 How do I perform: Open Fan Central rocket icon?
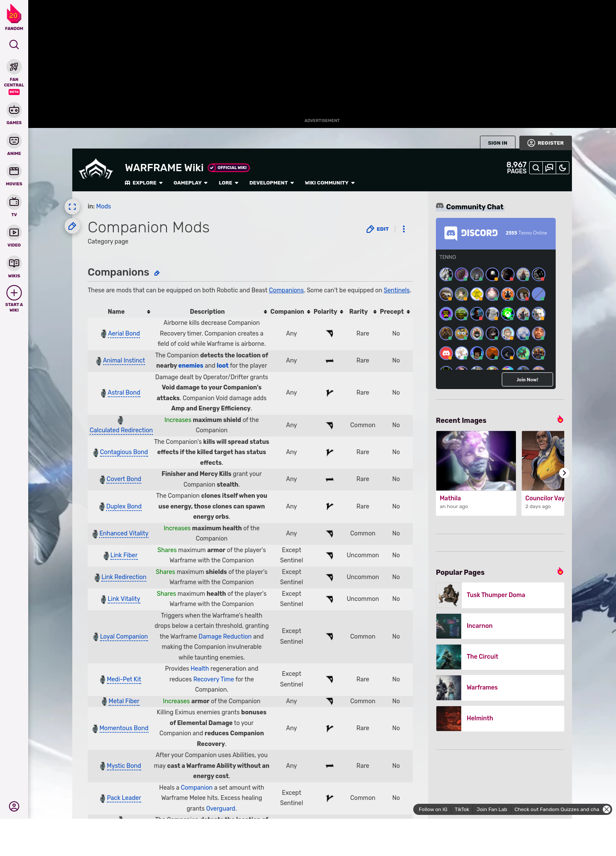tap(14, 67)
